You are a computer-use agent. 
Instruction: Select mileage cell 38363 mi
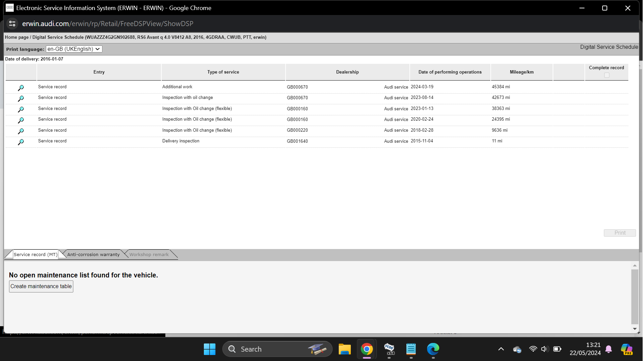pos(502,109)
